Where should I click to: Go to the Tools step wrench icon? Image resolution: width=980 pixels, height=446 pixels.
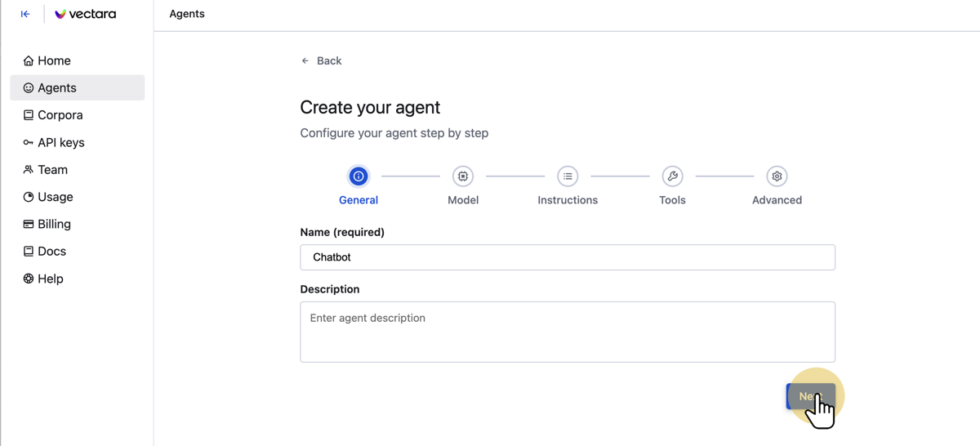click(672, 176)
